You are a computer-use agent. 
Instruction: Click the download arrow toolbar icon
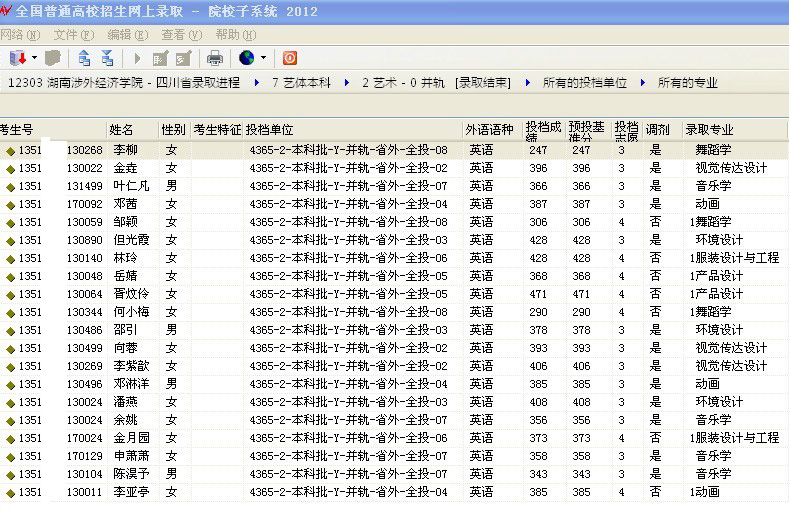coord(107,58)
